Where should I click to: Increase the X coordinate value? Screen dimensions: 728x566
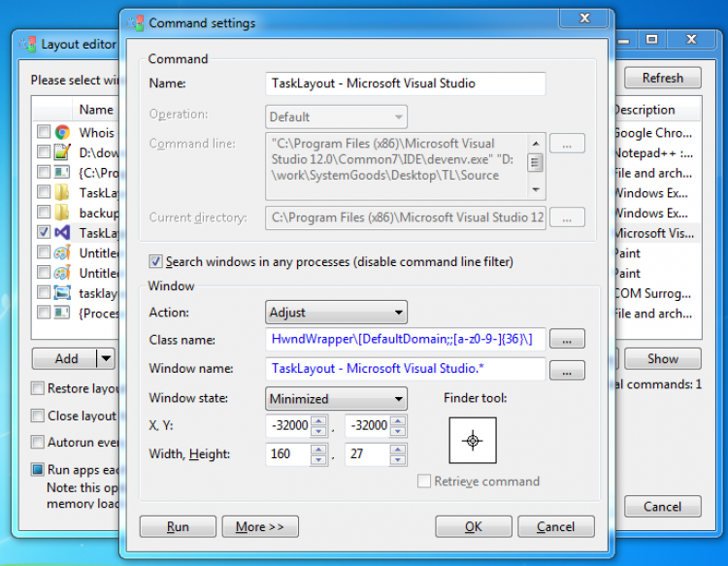click(x=318, y=420)
